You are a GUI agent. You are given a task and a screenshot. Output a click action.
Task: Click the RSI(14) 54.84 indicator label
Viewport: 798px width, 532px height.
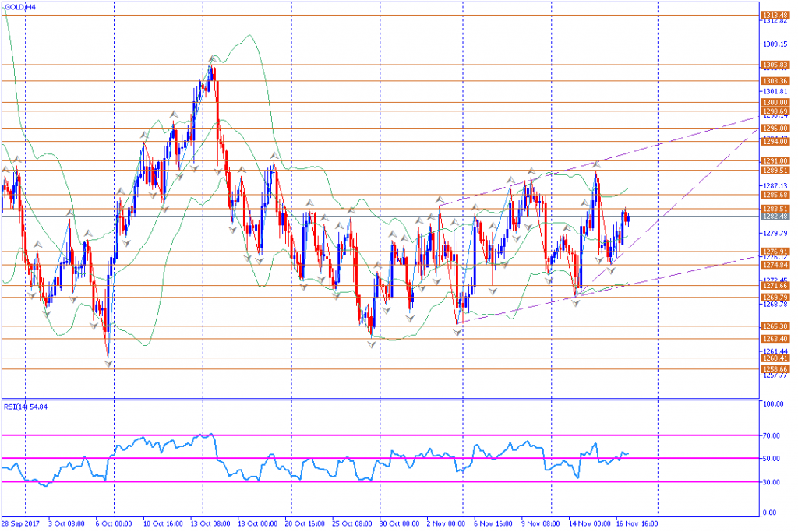tap(26, 407)
